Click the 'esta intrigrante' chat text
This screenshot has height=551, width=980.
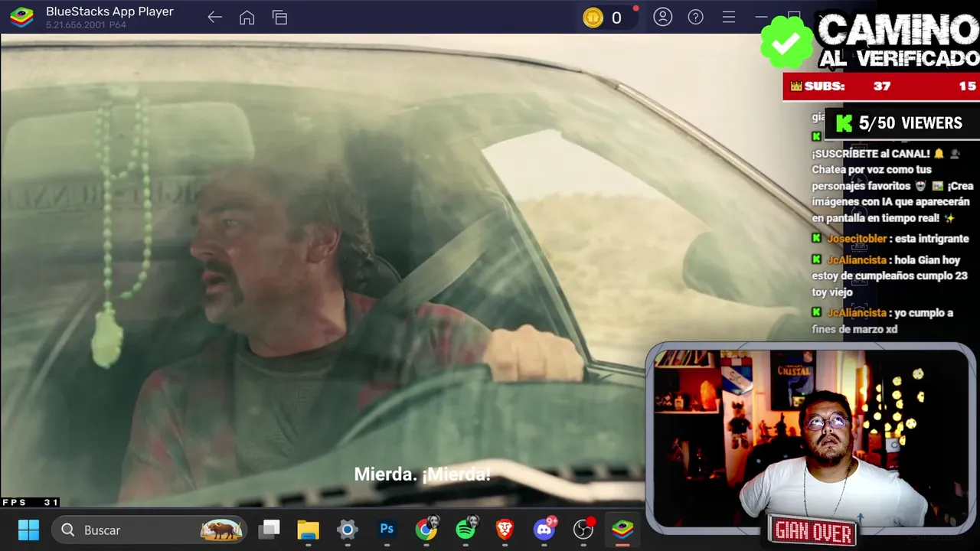coord(932,239)
